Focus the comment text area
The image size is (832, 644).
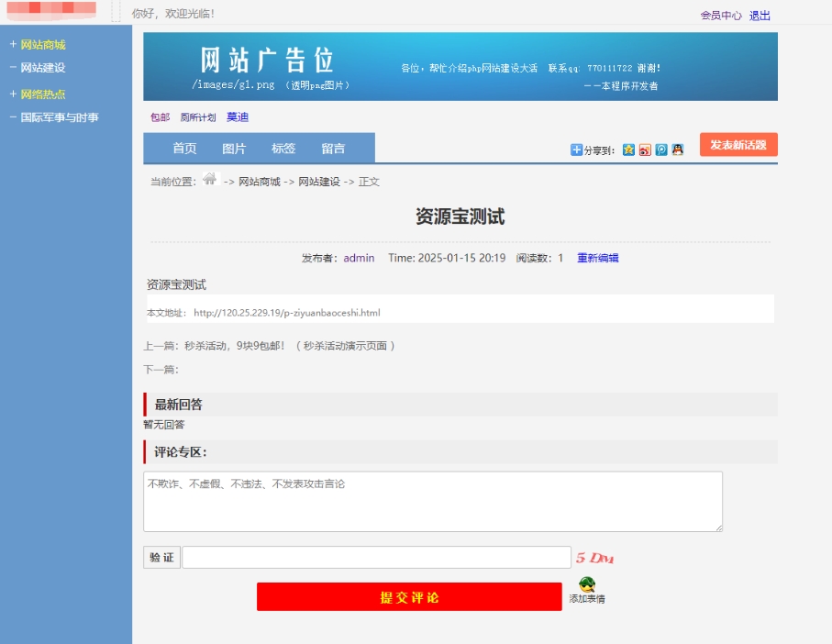click(x=433, y=502)
